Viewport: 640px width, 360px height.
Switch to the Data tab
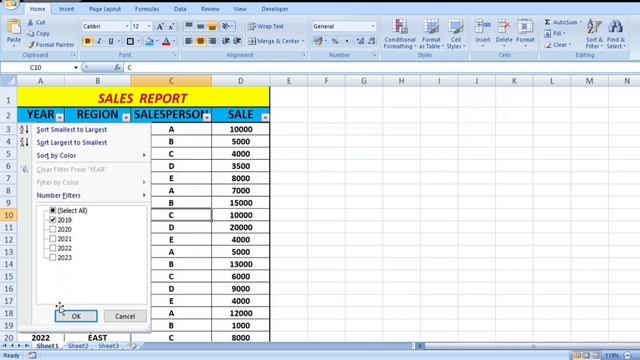(x=180, y=9)
